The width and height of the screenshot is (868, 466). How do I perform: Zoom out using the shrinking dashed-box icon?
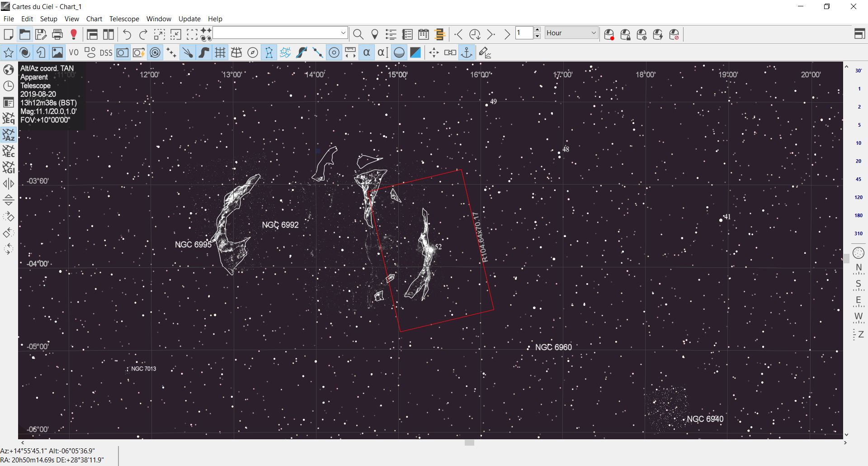[175, 34]
